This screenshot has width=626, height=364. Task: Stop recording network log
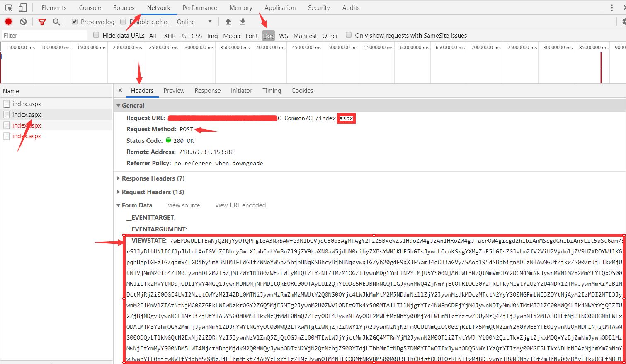(x=9, y=22)
